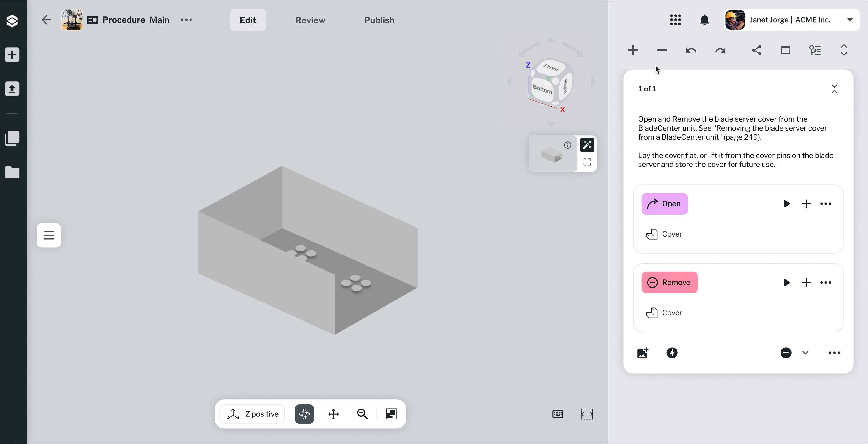This screenshot has width=868, height=444.
Task: Toggle the orbit rotate tool
Action: (x=304, y=414)
